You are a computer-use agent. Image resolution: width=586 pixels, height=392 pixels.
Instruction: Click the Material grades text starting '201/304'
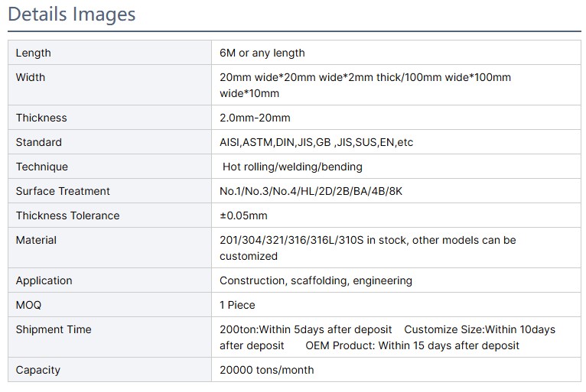[367, 248]
